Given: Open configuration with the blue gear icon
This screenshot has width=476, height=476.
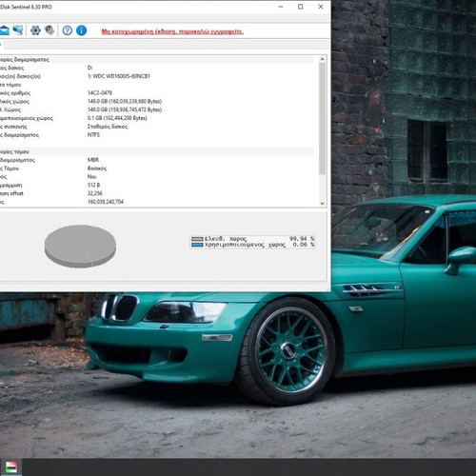Looking at the screenshot, I should tap(35, 30).
